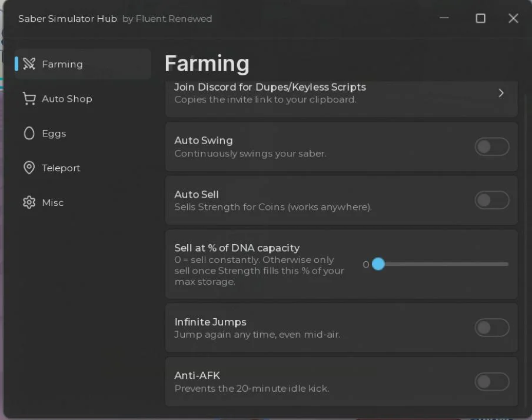Go to the Teleport section
The height and width of the screenshot is (420, 532).
[61, 168]
